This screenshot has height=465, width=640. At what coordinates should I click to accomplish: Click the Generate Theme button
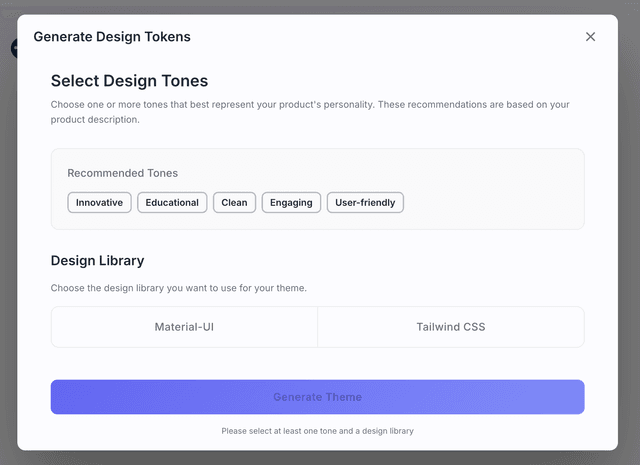coord(318,397)
